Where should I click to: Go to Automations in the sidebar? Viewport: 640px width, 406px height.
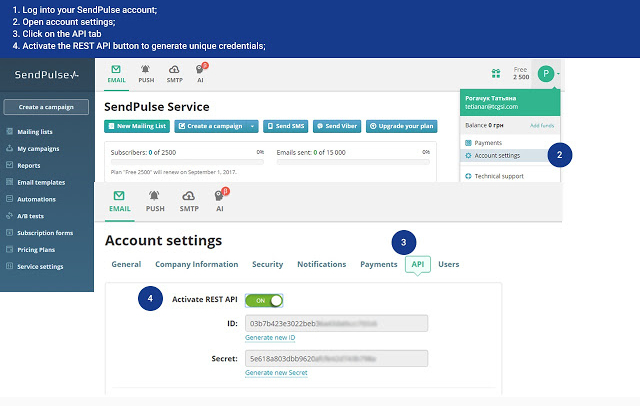(x=35, y=199)
